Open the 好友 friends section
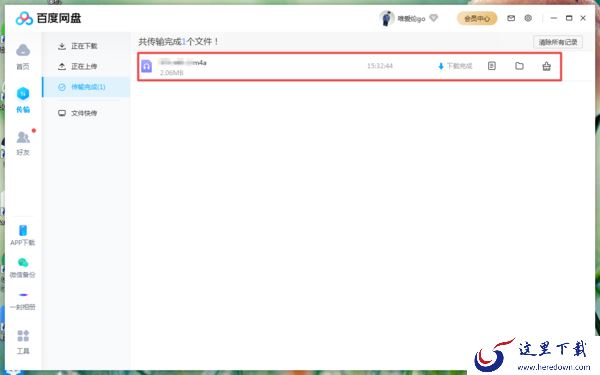Image resolution: width=600 pixels, height=375 pixels. tap(23, 142)
